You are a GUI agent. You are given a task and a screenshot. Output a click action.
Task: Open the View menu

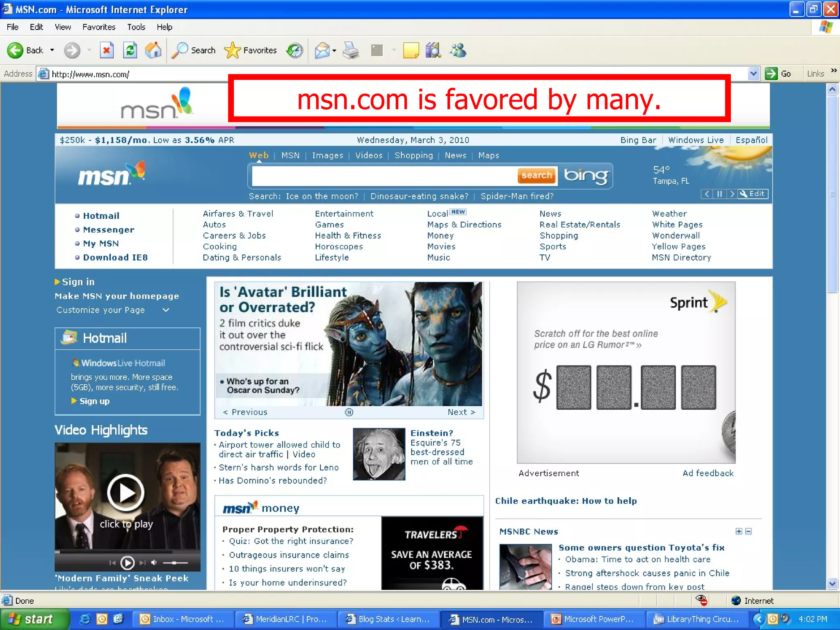point(63,27)
